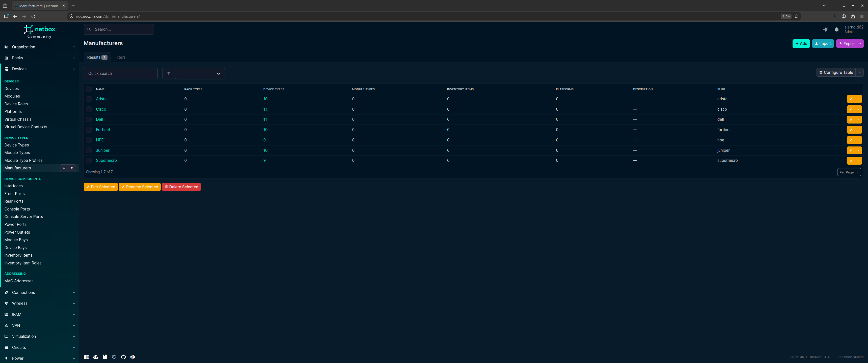868x363 pixels.
Task: Open the browser hamburger menu
Action: click(x=862, y=16)
